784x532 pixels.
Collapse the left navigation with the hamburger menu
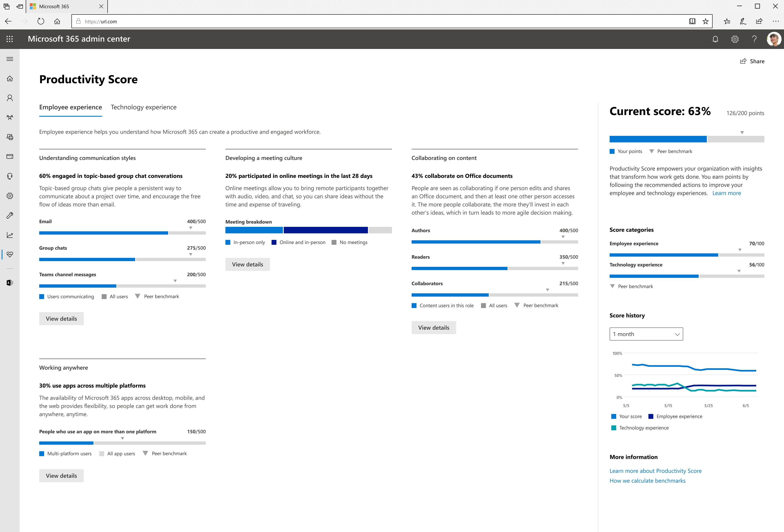[x=10, y=59]
